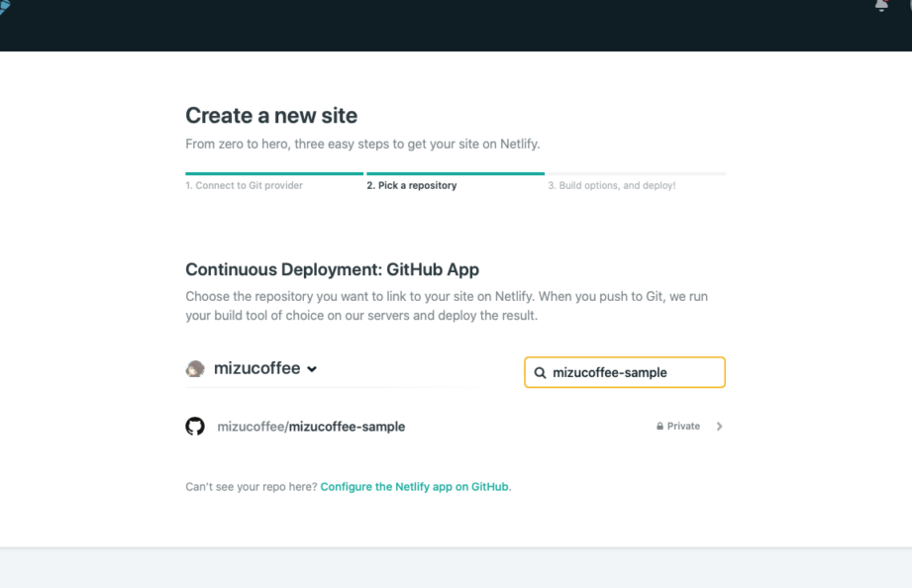Click Continuous Deployment: GitHub App heading
This screenshot has width=912, height=588.
pos(332,270)
